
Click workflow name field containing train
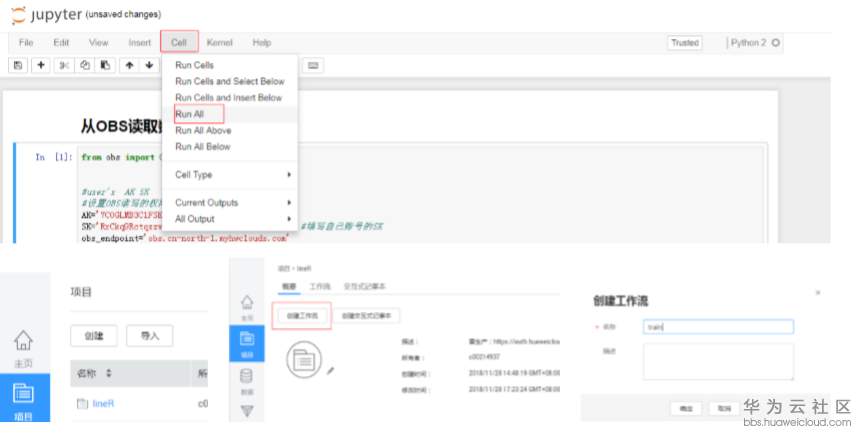(x=718, y=327)
